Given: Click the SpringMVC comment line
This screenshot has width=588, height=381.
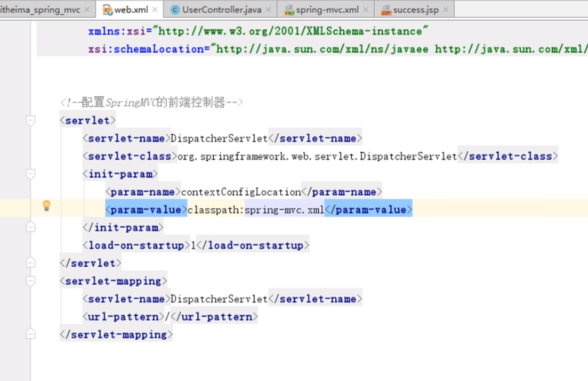Looking at the screenshot, I should click(x=151, y=102).
